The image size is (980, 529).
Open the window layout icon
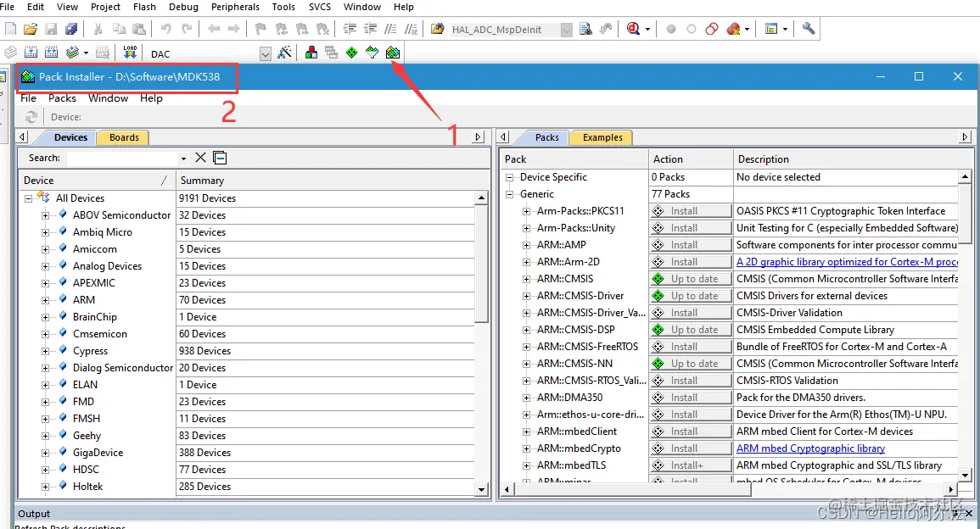771,29
